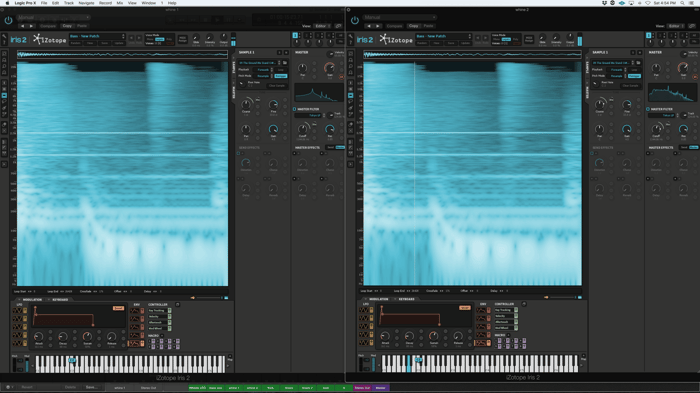Click the Master Gain knob in whine 2
Viewport: 700px width, 393px height.
[683, 68]
